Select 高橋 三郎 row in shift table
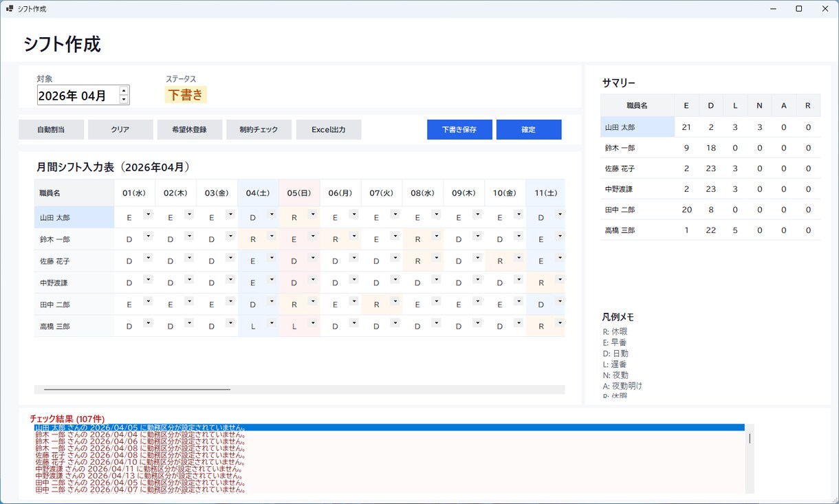Viewport: 839px width, 504px height. (x=74, y=327)
